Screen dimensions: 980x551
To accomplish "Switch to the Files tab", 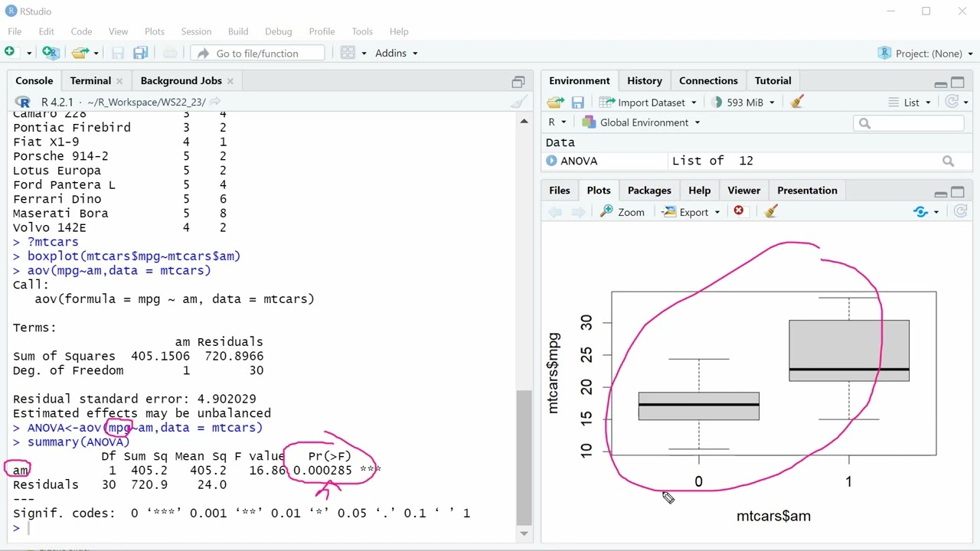I will click(560, 191).
